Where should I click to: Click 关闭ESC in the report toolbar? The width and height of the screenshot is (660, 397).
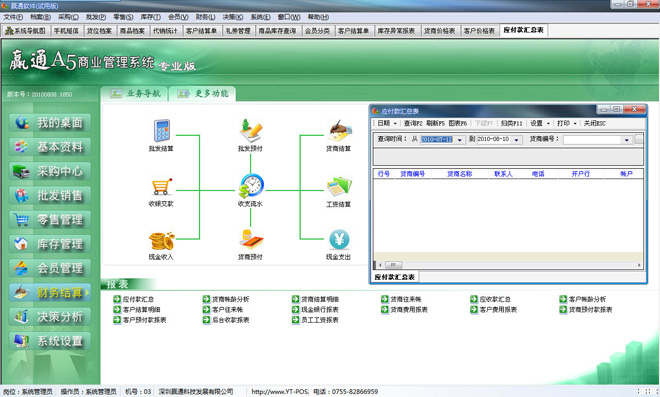tap(594, 123)
